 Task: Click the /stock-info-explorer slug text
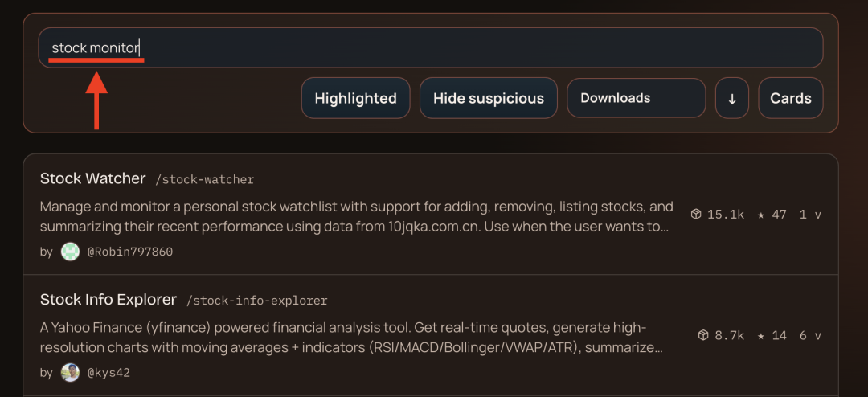256,301
